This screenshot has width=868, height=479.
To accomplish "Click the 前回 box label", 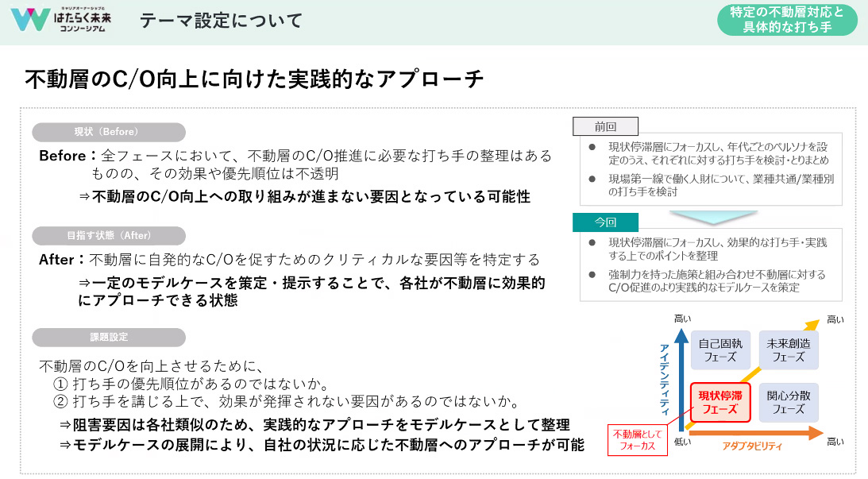I will pyautogui.click(x=605, y=126).
